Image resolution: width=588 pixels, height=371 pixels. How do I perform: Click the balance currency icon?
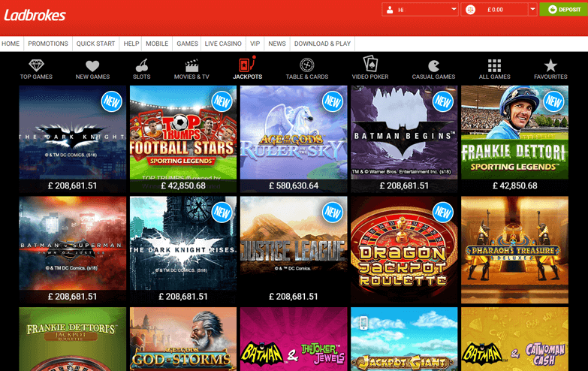[x=470, y=10]
